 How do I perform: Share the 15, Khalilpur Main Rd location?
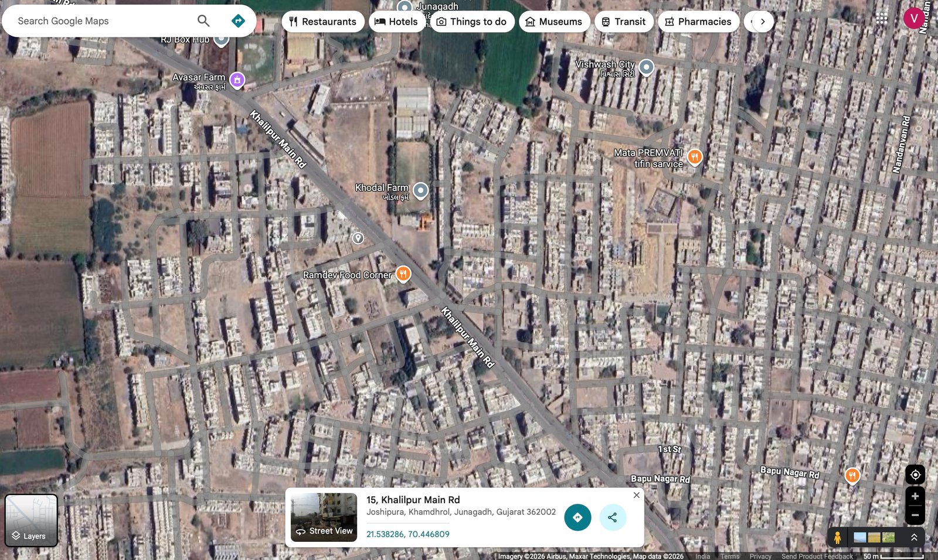(x=613, y=517)
